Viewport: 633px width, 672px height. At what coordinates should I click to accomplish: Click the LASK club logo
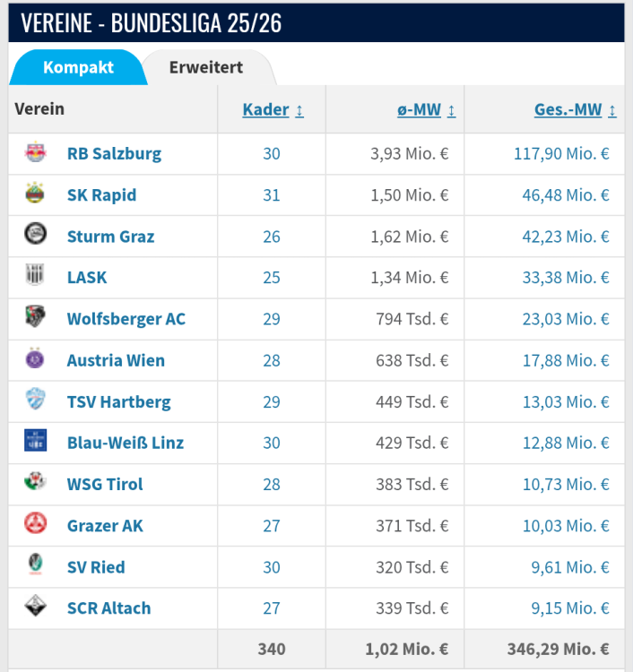(x=35, y=277)
